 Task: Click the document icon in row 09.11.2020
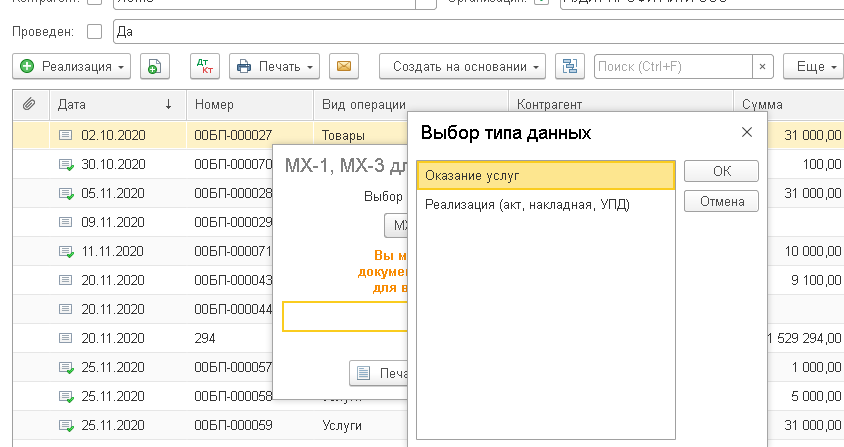click(66, 222)
